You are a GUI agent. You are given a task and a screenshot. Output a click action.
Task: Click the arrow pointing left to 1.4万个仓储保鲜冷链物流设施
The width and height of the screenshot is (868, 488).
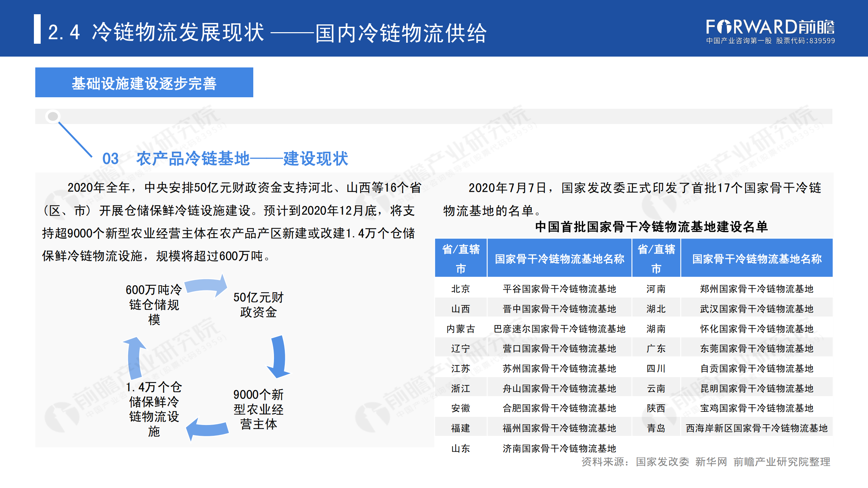tap(208, 429)
